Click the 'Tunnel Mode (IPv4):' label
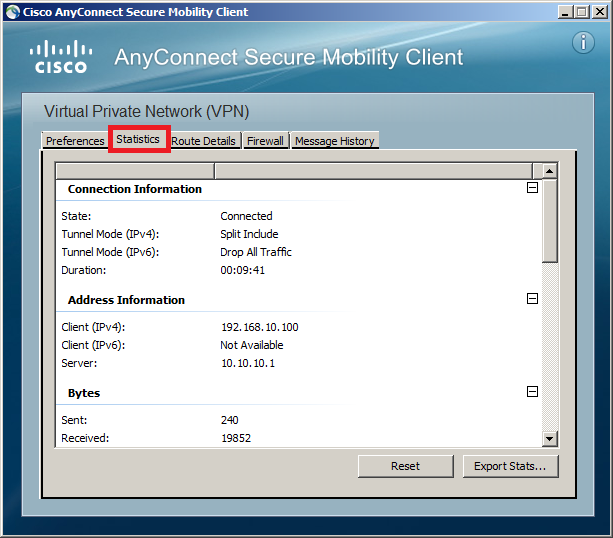Image resolution: width=613 pixels, height=538 pixels. click(x=110, y=234)
